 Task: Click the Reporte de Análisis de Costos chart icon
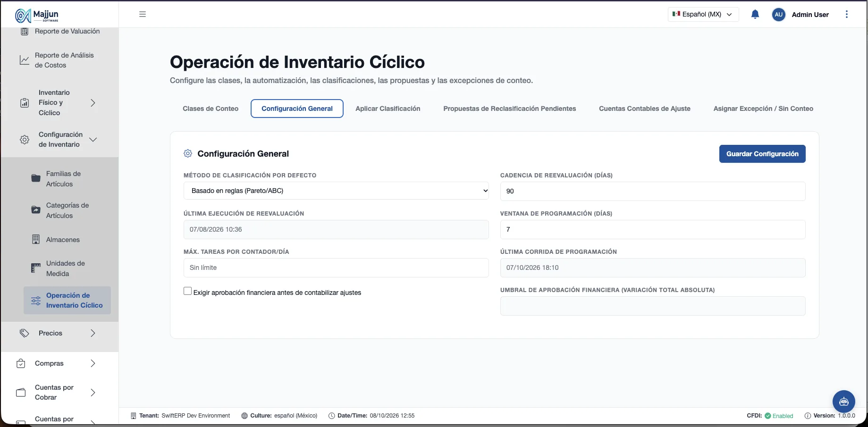tap(25, 60)
